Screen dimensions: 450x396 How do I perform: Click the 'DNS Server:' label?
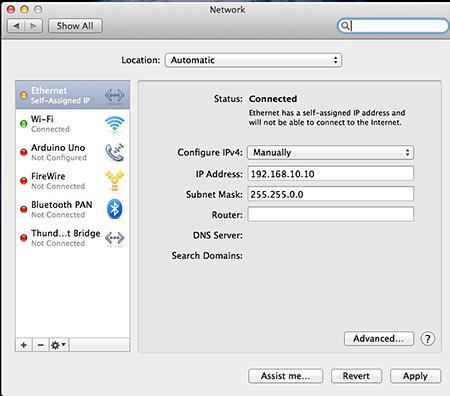[x=218, y=235]
